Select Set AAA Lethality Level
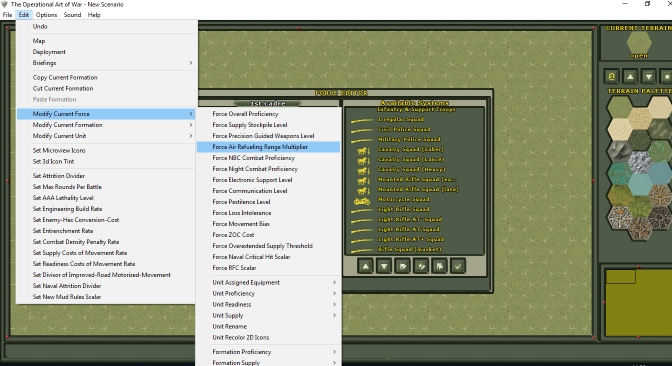 [106, 198]
